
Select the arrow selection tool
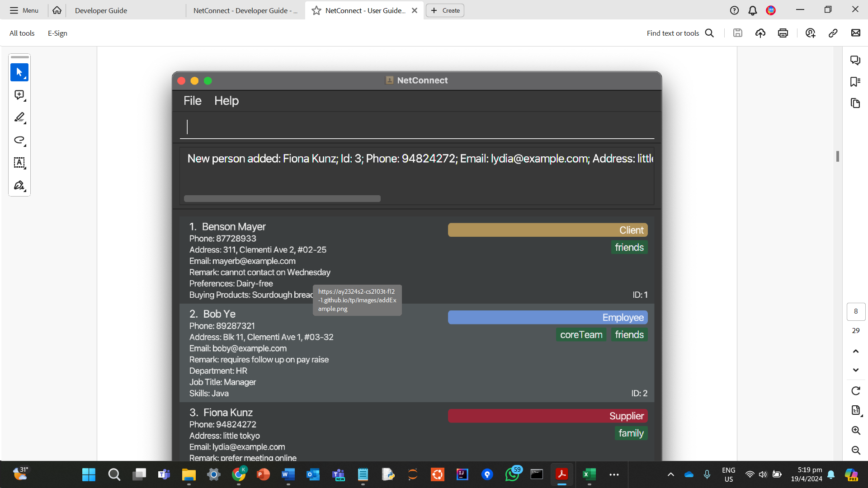(x=19, y=72)
